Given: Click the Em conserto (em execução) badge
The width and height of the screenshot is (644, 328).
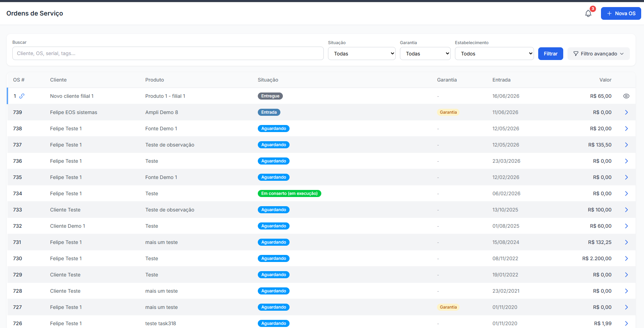Looking at the screenshot, I should tap(289, 193).
